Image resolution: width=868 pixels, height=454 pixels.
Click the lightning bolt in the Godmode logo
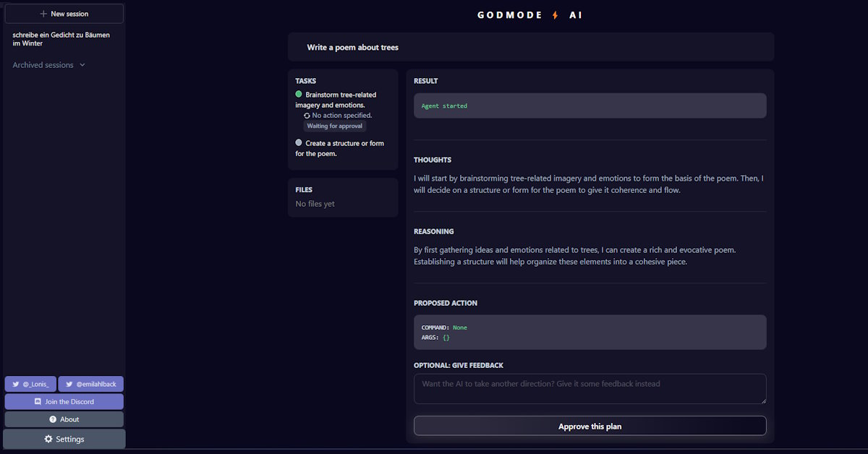pyautogui.click(x=556, y=14)
